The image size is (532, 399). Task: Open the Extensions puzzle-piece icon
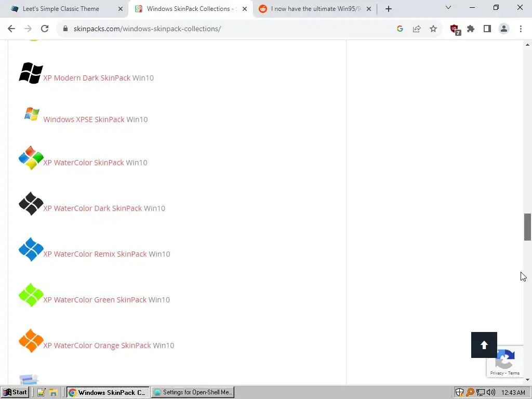(x=471, y=29)
